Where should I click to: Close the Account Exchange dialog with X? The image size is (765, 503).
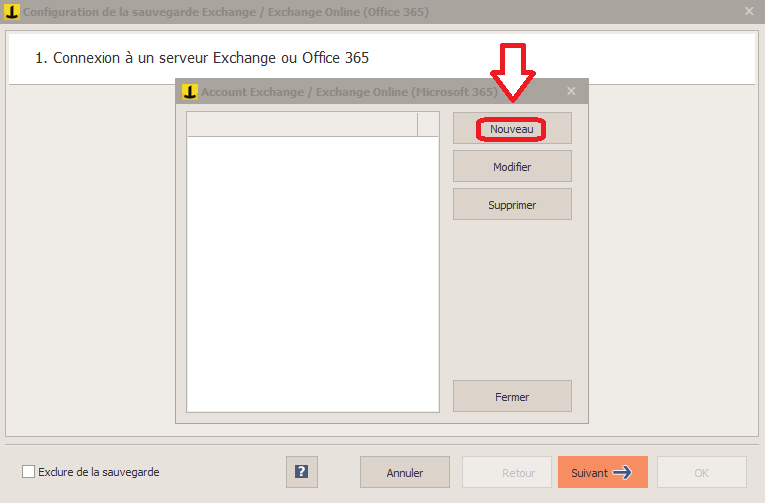point(571,91)
